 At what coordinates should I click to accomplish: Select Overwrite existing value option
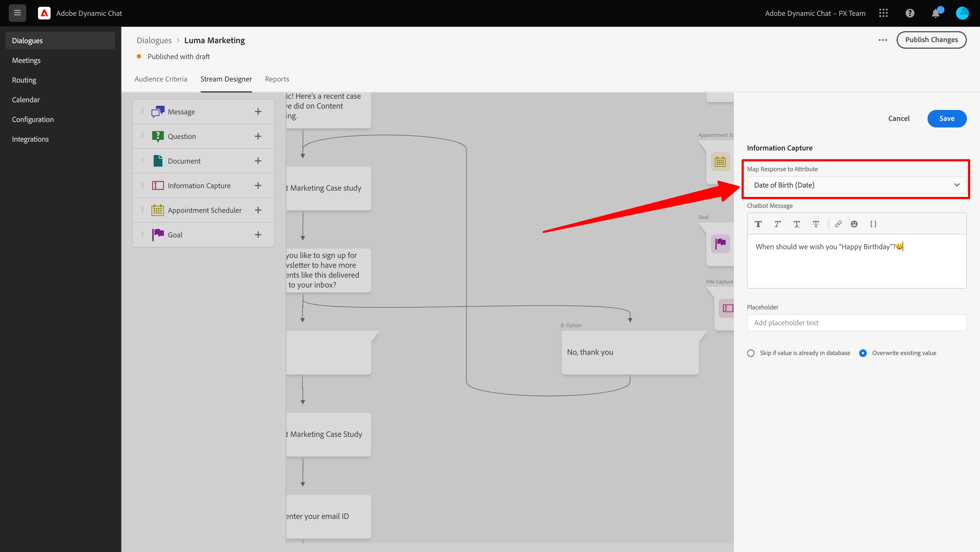[863, 353]
